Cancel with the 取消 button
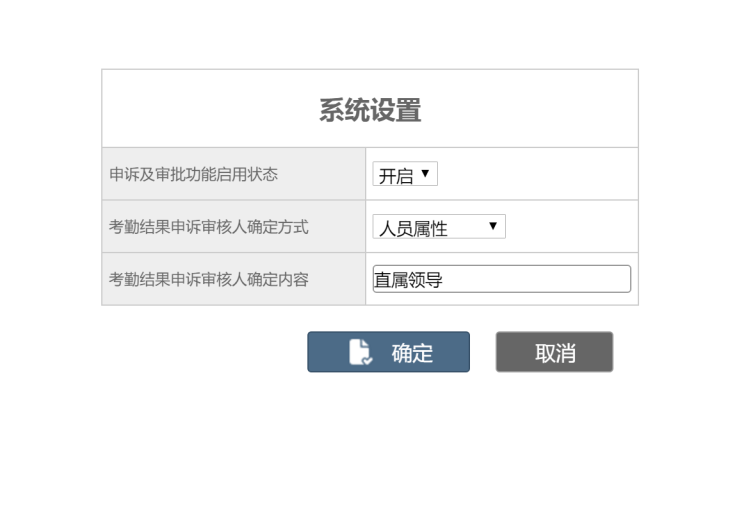The width and height of the screenshot is (746, 507). (x=554, y=352)
